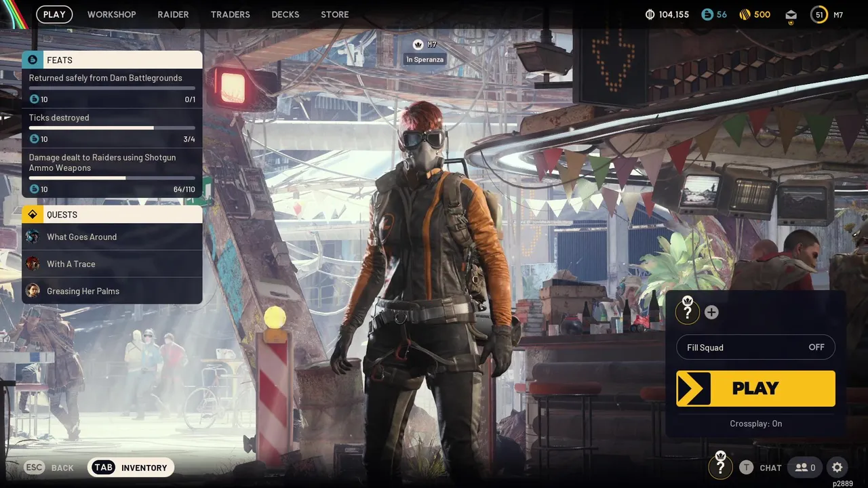Click the Dam Battlegrounds feat progress bar
868x488 pixels.
(x=112, y=88)
